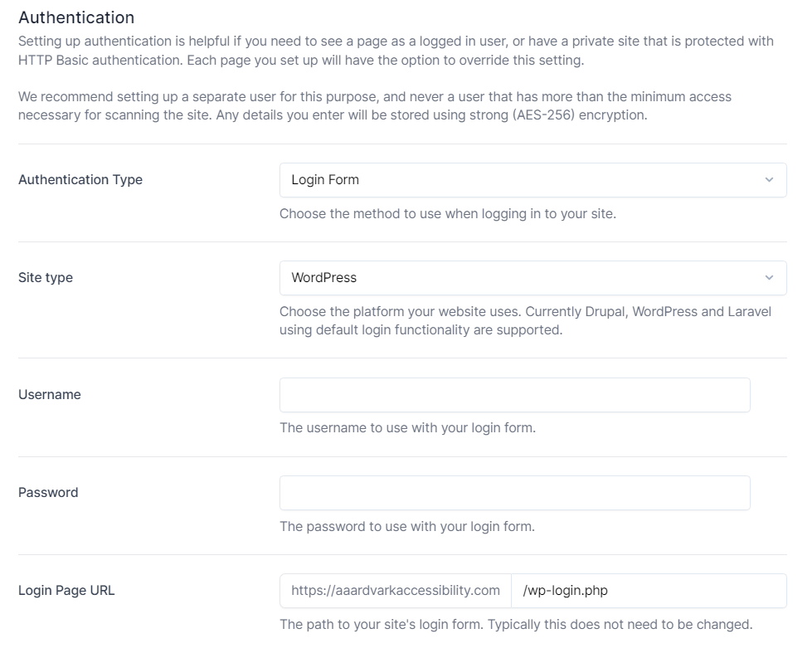Viewport: 812px width, 653px height.
Task: Click the Login Page URL label
Action: point(66,591)
